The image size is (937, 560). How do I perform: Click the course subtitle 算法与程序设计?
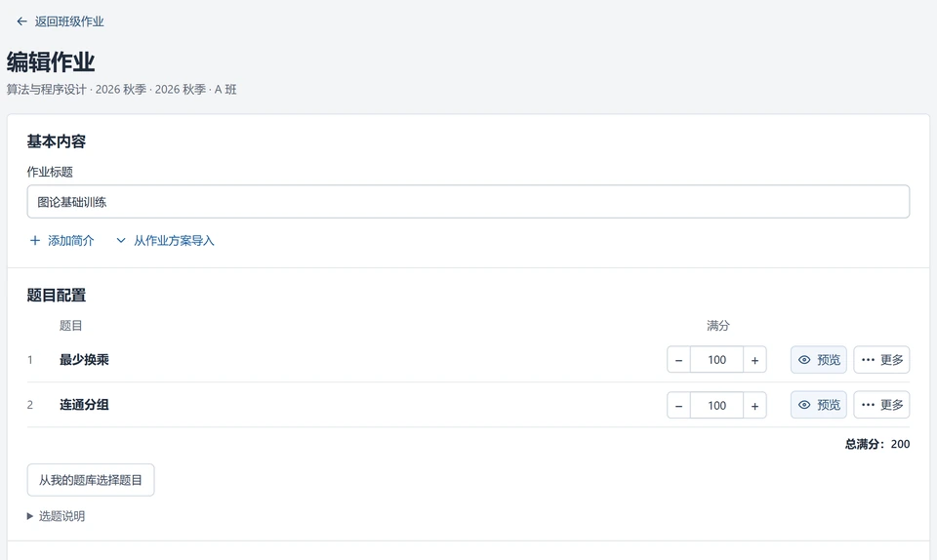[x=47, y=89]
